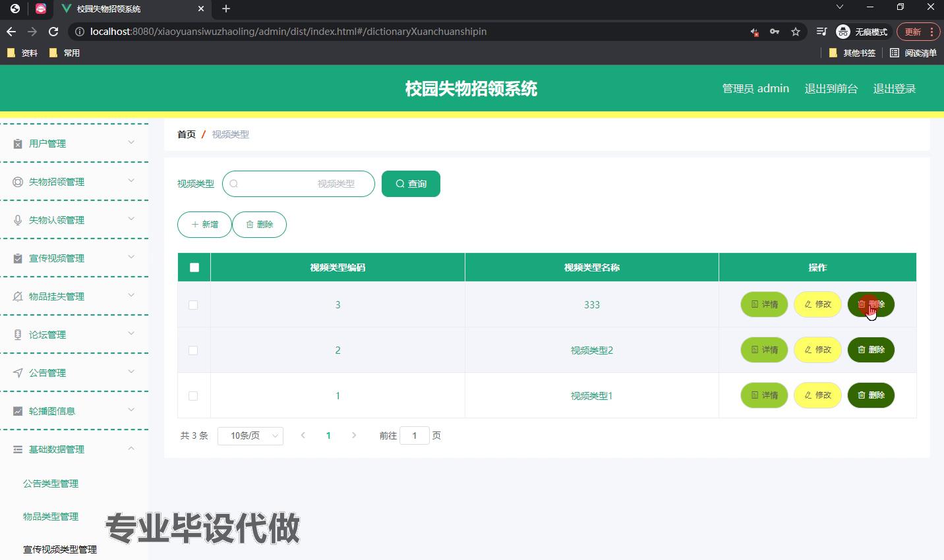Click the browser reload page icon
Screen dimensions: 944x560
(x=53, y=32)
